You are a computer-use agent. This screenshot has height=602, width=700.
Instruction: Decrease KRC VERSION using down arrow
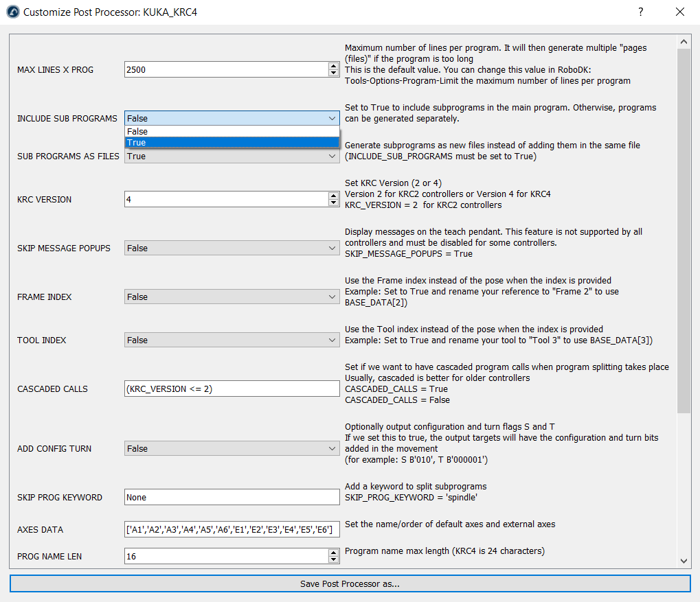click(333, 202)
